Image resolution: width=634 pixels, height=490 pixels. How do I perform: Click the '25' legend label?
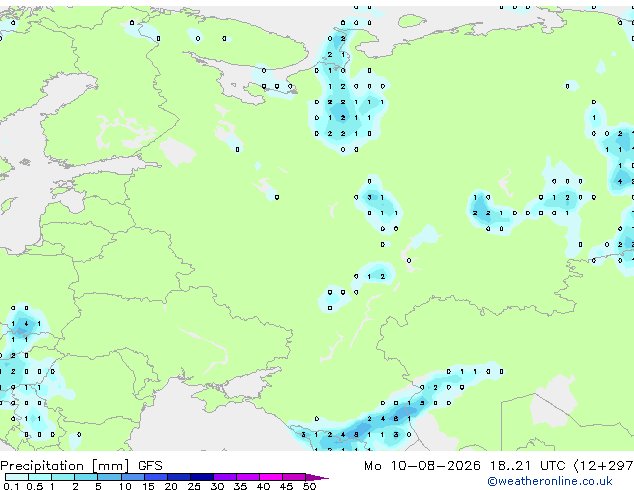194,486
